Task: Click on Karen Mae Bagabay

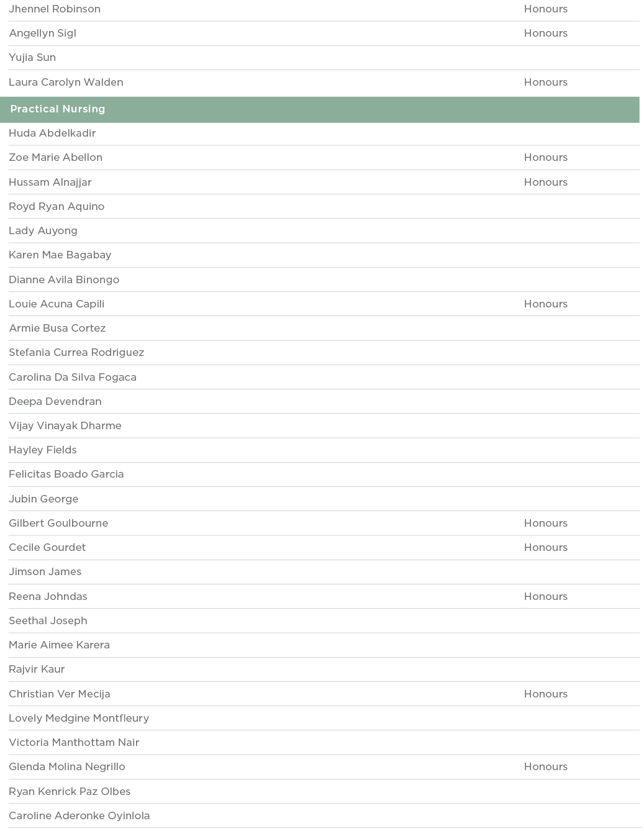Action: (60, 255)
